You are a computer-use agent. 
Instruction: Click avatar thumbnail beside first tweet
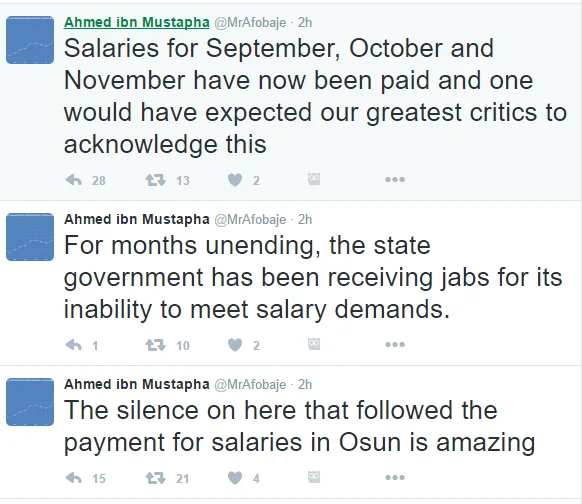(x=30, y=40)
